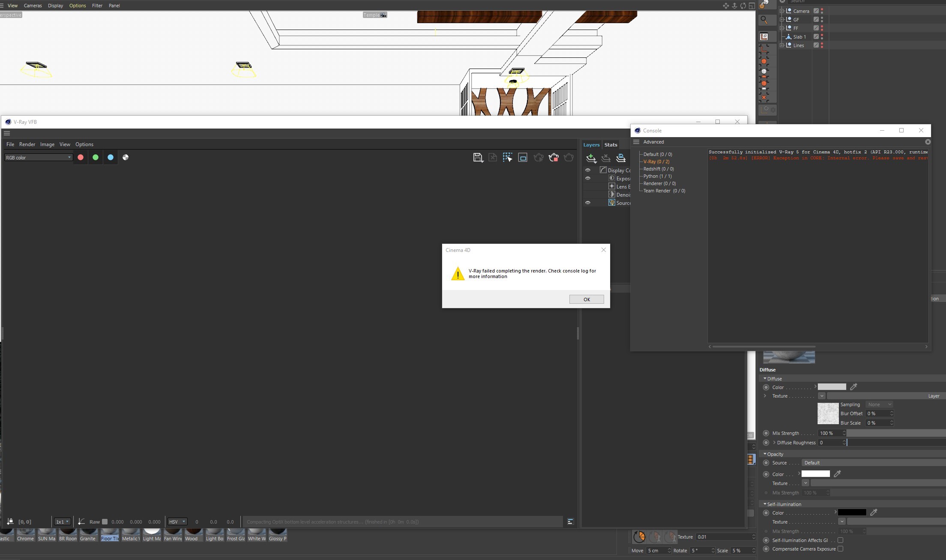Select the Granite material thumbnail
Screen dimensions: 946x560
click(x=88, y=535)
